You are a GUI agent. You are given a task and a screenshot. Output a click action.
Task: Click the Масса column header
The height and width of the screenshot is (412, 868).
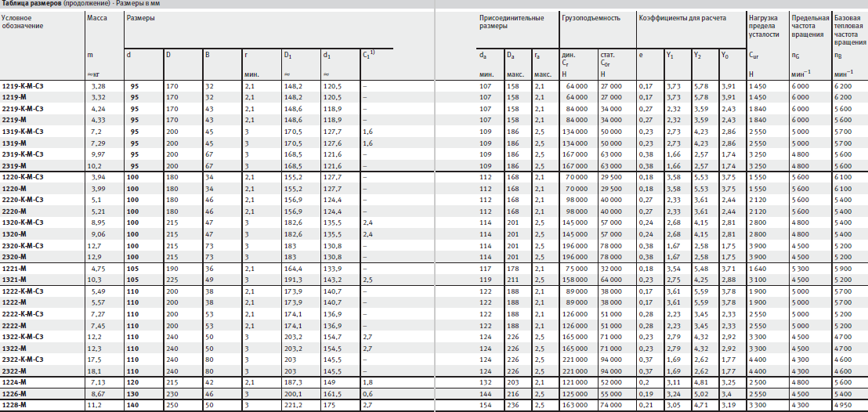[96, 18]
